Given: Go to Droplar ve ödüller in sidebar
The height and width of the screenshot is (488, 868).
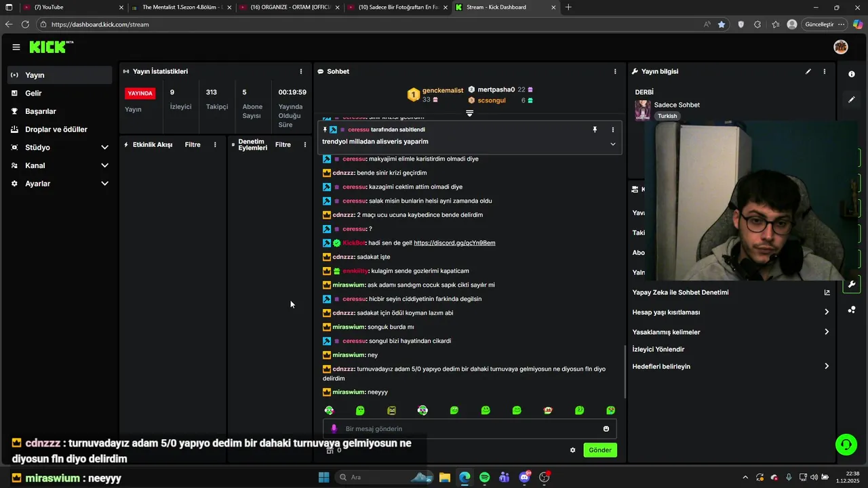Looking at the screenshot, I should [60, 129].
